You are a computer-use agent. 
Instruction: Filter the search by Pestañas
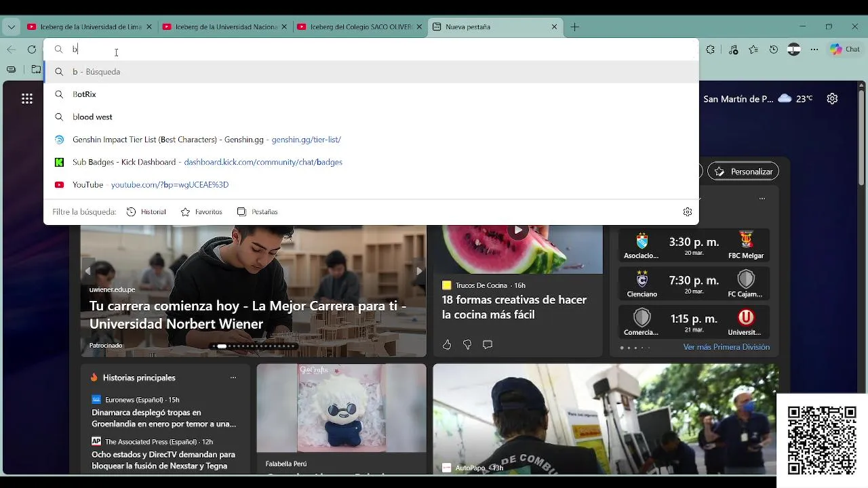(x=257, y=212)
